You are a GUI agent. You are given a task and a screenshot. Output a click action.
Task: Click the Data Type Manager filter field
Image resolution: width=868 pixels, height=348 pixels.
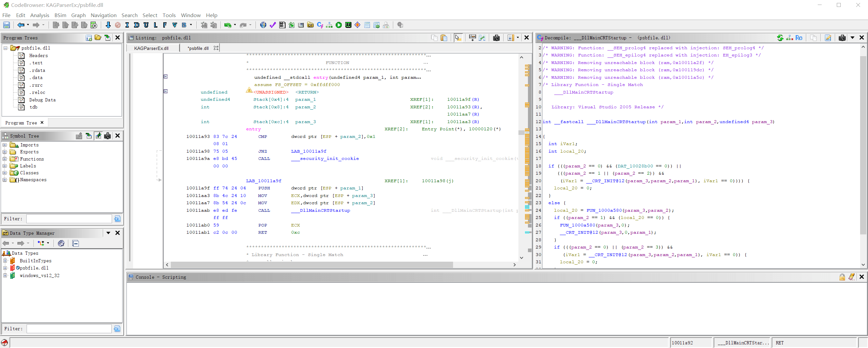(x=69, y=329)
